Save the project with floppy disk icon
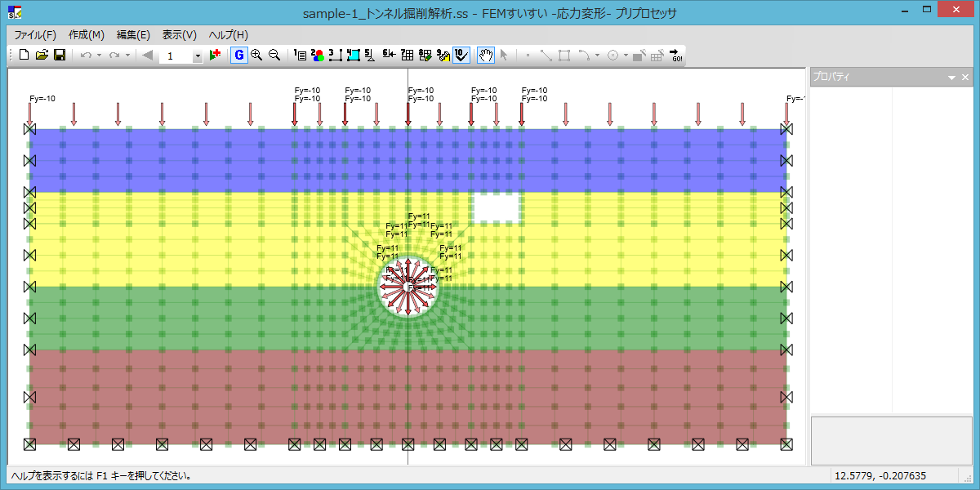This screenshot has height=490, width=980. coord(60,55)
